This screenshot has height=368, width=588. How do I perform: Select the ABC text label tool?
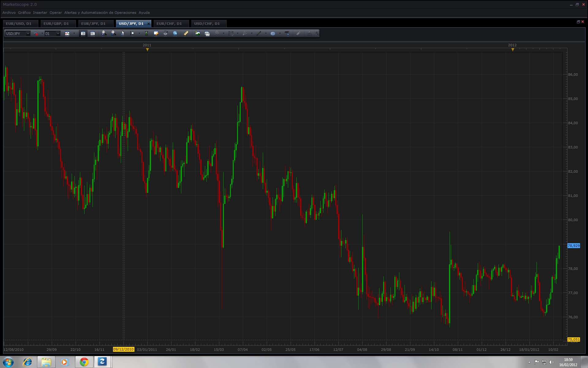coord(287,33)
